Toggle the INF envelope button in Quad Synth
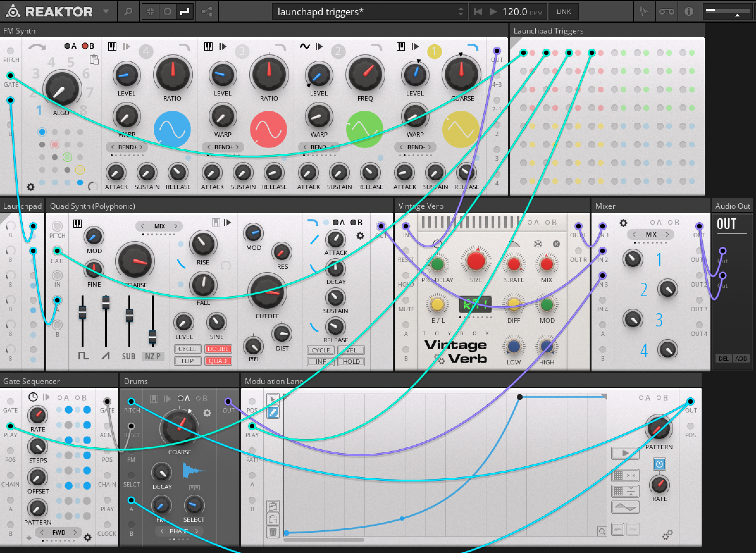The height and width of the screenshot is (553, 756). click(x=321, y=362)
